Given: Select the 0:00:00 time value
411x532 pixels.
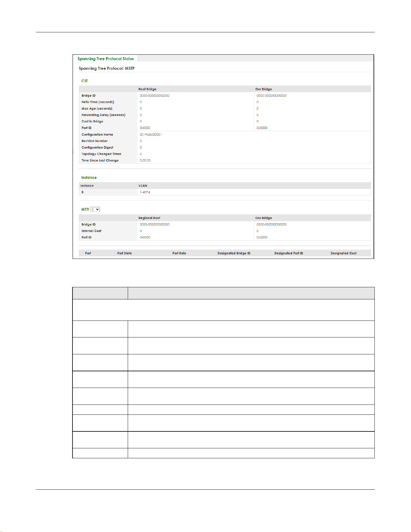Looking at the screenshot, I should [145, 161].
